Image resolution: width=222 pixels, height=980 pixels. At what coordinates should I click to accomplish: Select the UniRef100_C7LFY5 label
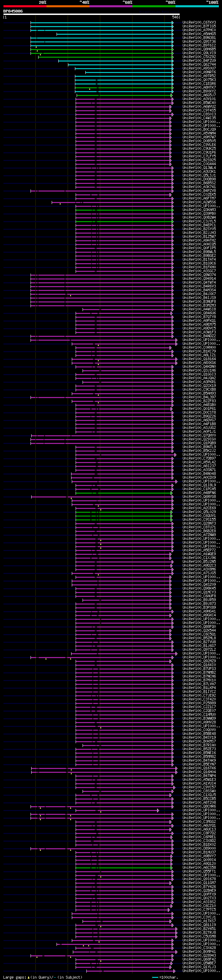pyautogui.click(x=199, y=156)
